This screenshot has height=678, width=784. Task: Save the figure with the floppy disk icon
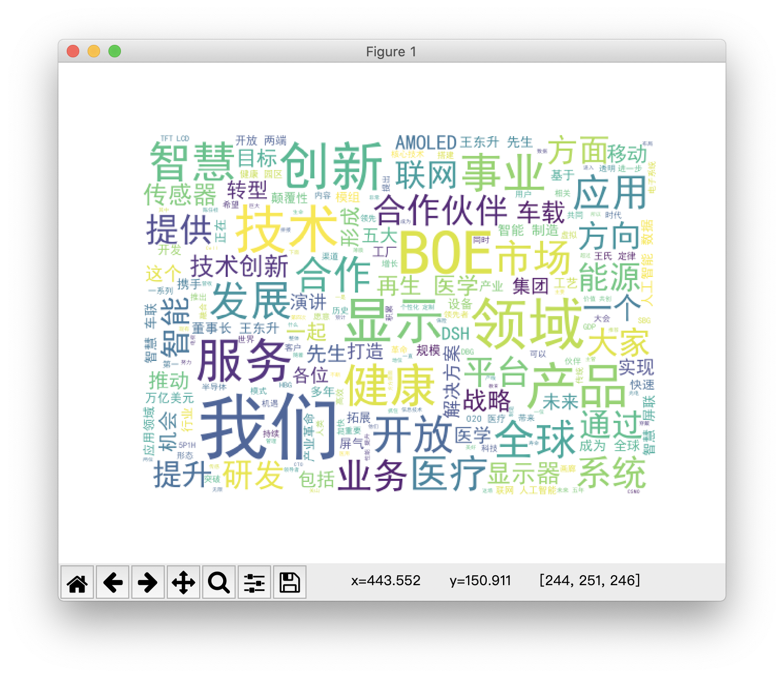point(290,582)
